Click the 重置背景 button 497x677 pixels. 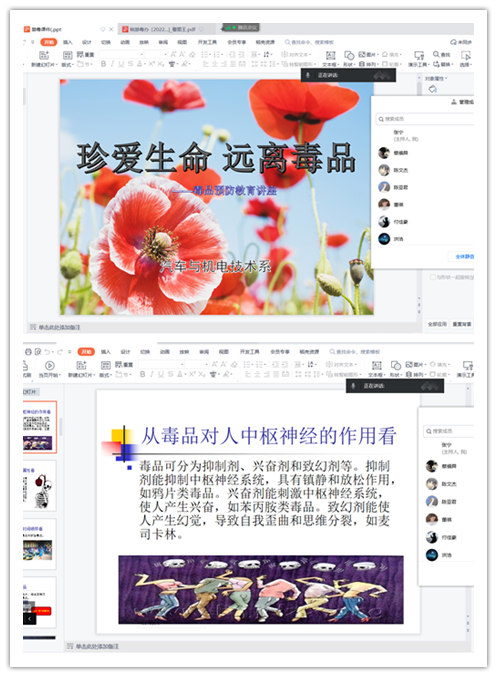click(462, 324)
